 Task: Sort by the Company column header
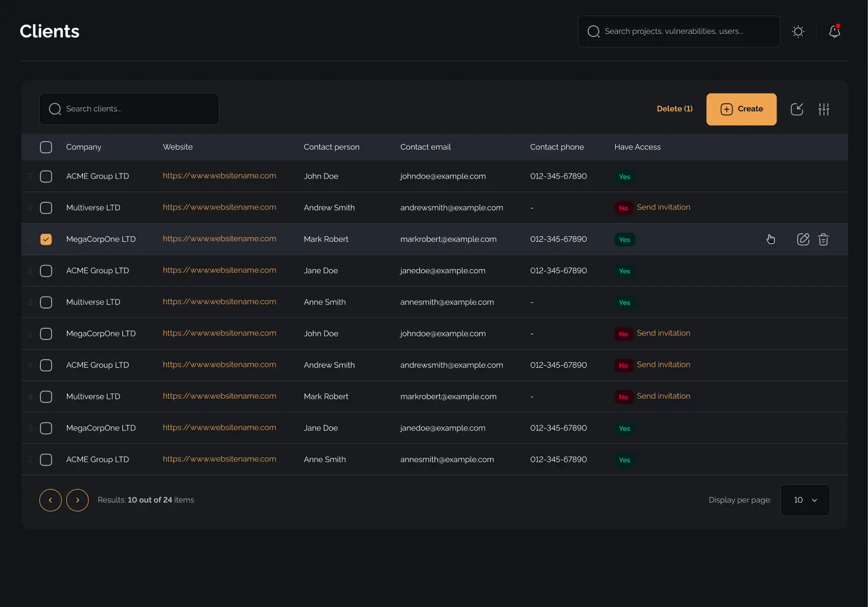click(84, 147)
